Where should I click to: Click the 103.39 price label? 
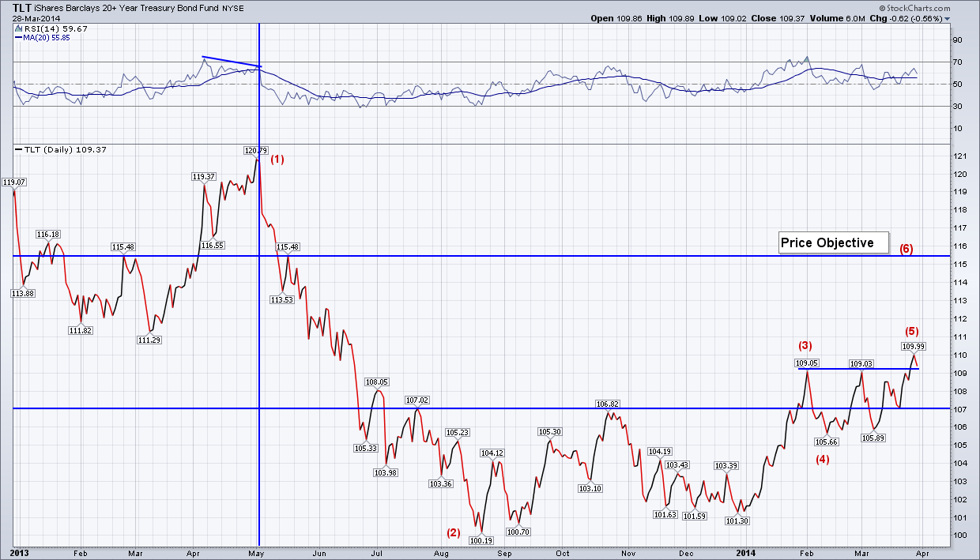[726, 466]
